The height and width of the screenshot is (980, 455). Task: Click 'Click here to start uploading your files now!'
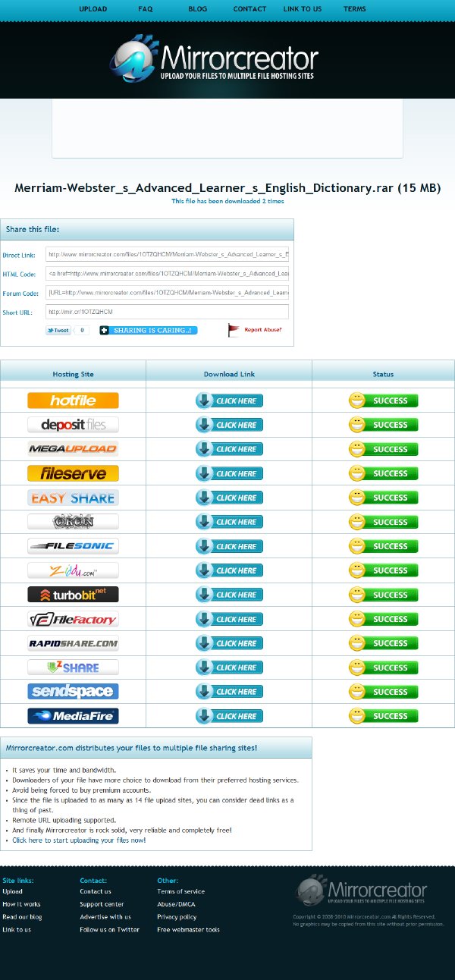pyautogui.click(x=79, y=840)
